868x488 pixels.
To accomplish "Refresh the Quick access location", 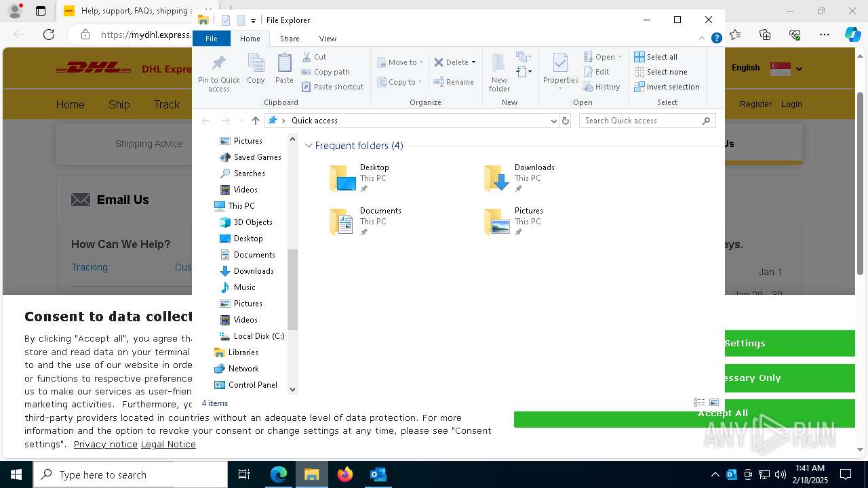I will tap(566, 121).
